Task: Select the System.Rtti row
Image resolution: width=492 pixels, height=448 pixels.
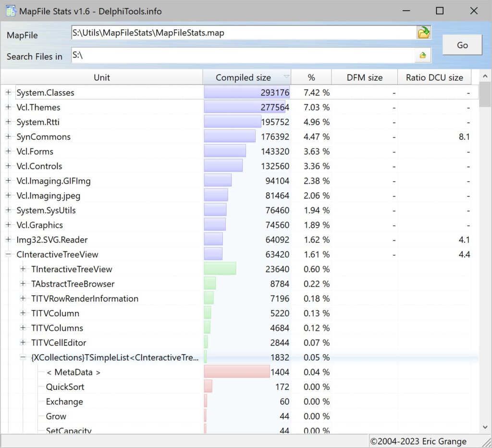Action: pyautogui.click(x=239, y=122)
